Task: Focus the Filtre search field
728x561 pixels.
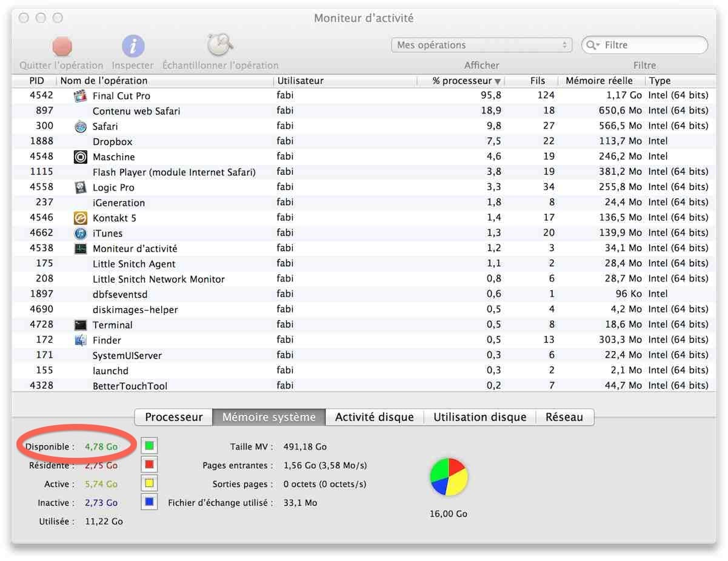Action: pyautogui.click(x=645, y=45)
